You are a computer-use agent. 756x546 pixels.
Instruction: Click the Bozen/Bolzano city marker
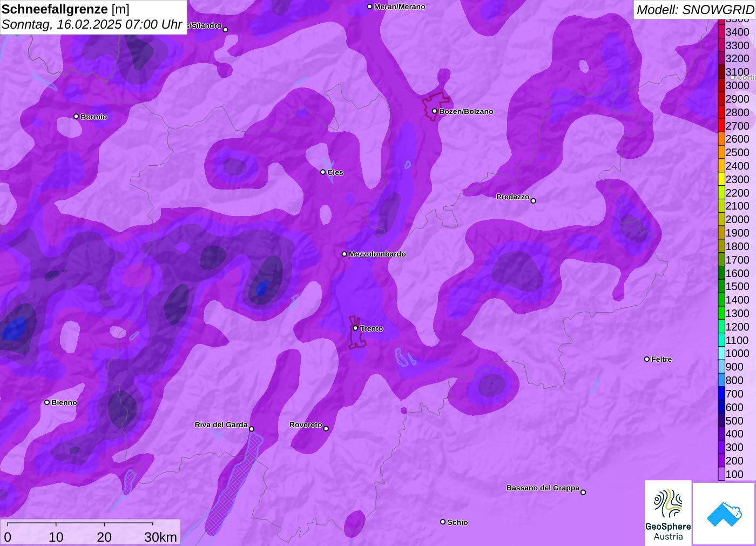(x=435, y=111)
